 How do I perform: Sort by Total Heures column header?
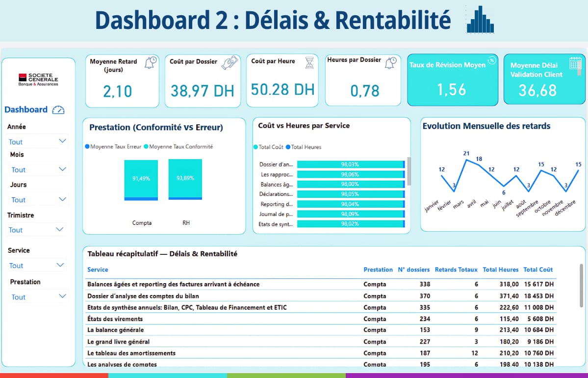(500, 270)
